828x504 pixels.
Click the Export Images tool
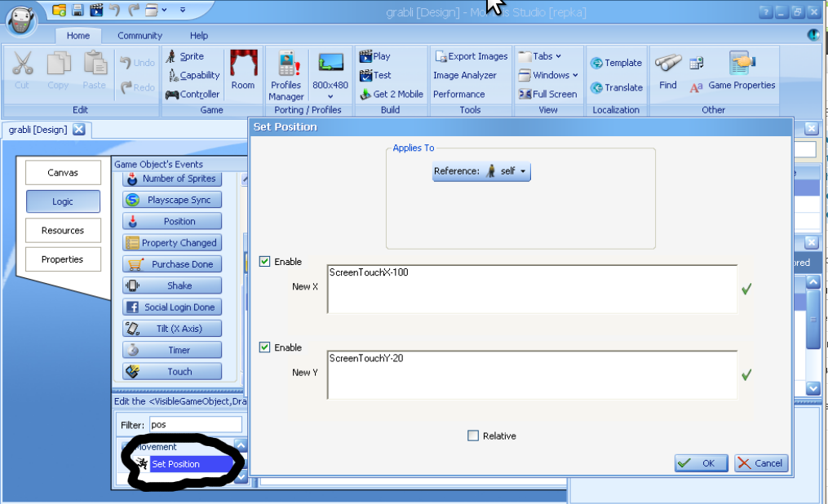[x=441, y=56]
